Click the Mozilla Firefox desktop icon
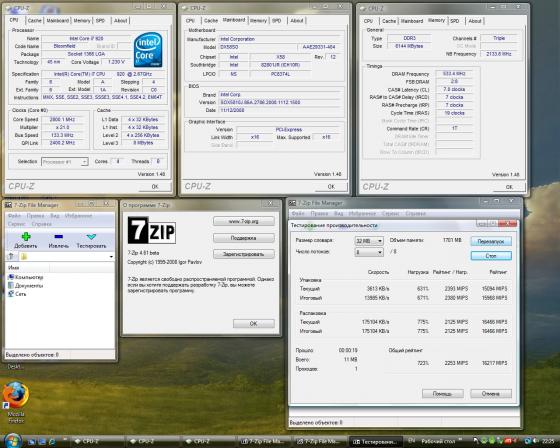The image size is (560, 448). pyautogui.click(x=16, y=395)
